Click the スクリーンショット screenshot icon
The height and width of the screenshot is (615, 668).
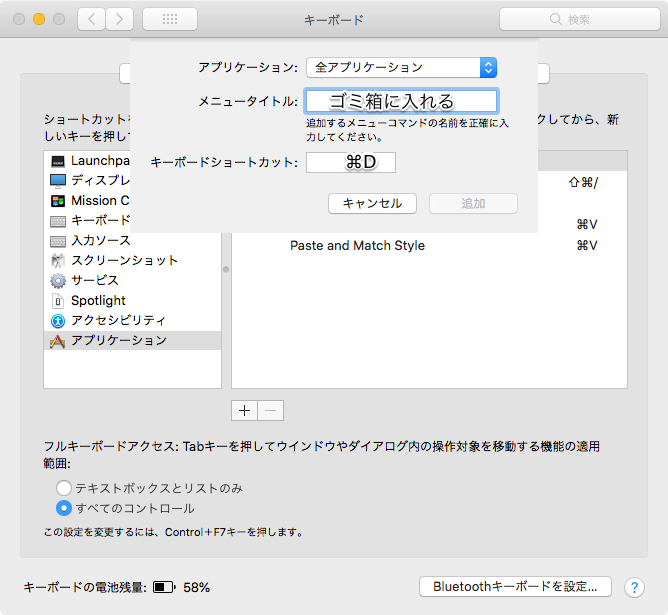[x=58, y=261]
